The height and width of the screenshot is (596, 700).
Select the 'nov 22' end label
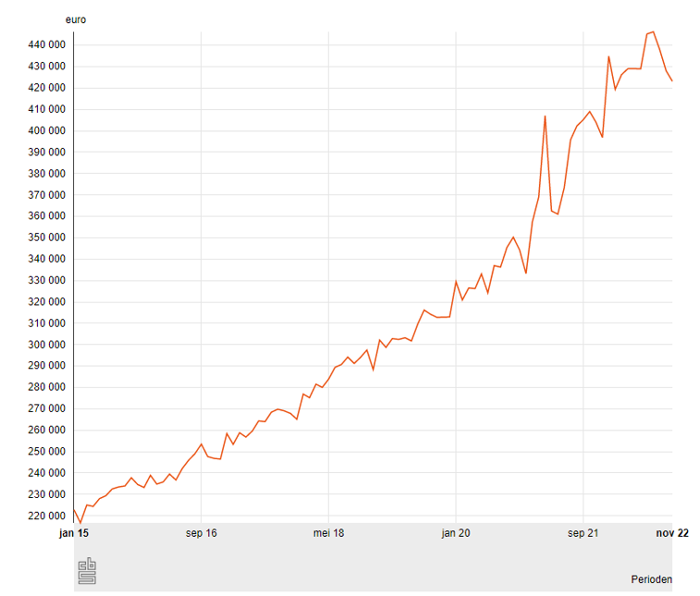(673, 533)
